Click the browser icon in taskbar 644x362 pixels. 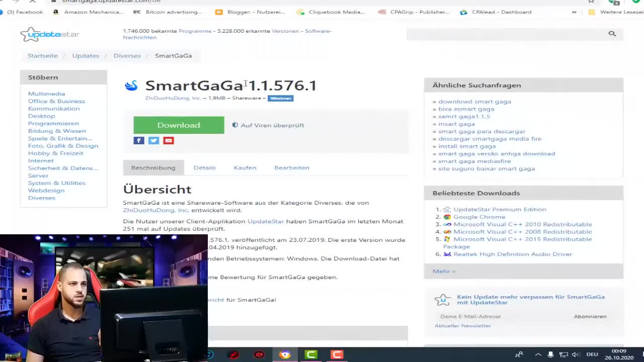coord(285,354)
